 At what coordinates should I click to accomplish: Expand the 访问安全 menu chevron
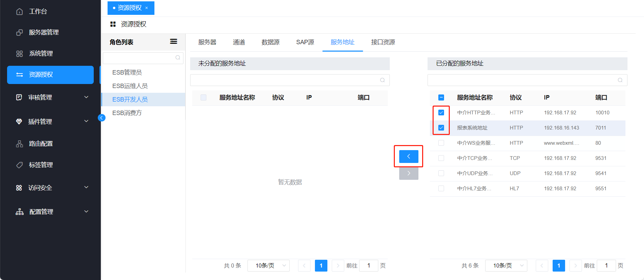(86, 187)
